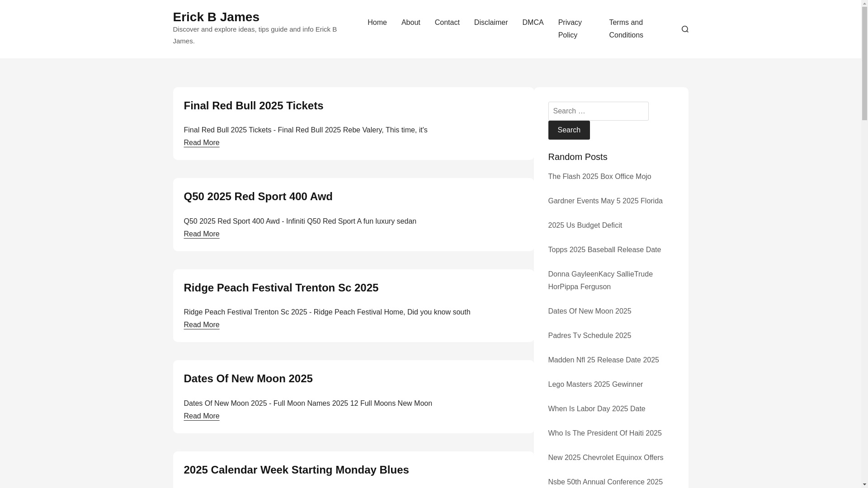Open Who Is The President Of Haiti 2025
Image resolution: width=868 pixels, height=488 pixels.
coord(604,433)
